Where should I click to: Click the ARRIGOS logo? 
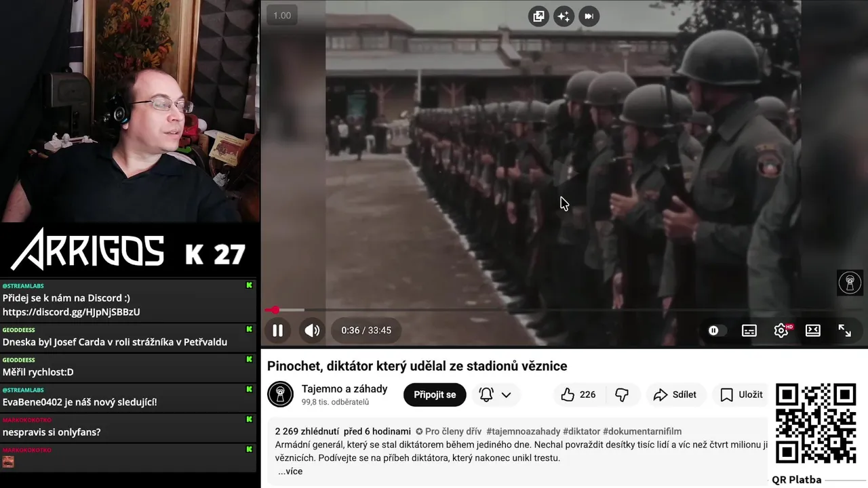[x=87, y=249]
